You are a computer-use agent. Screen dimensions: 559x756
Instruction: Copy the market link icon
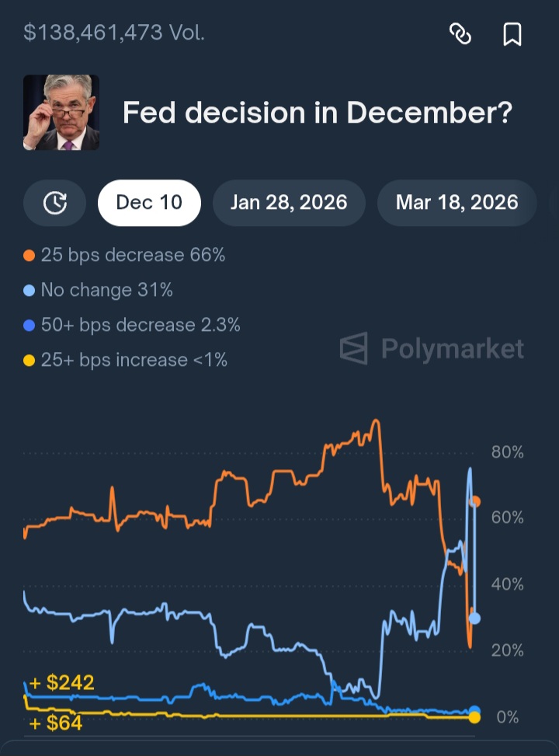click(x=460, y=33)
